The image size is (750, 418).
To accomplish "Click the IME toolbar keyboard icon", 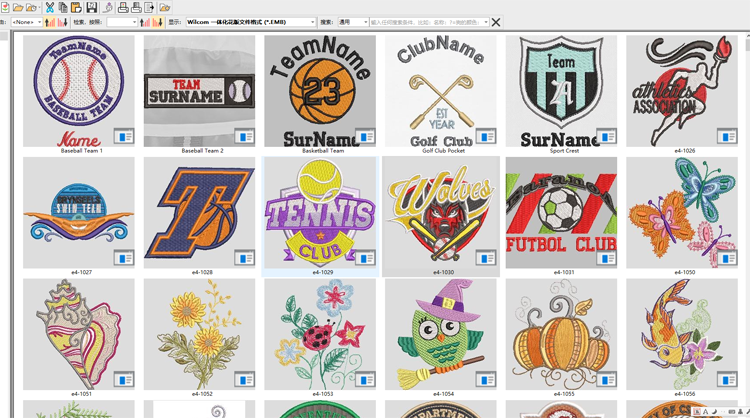I will coord(731,412).
